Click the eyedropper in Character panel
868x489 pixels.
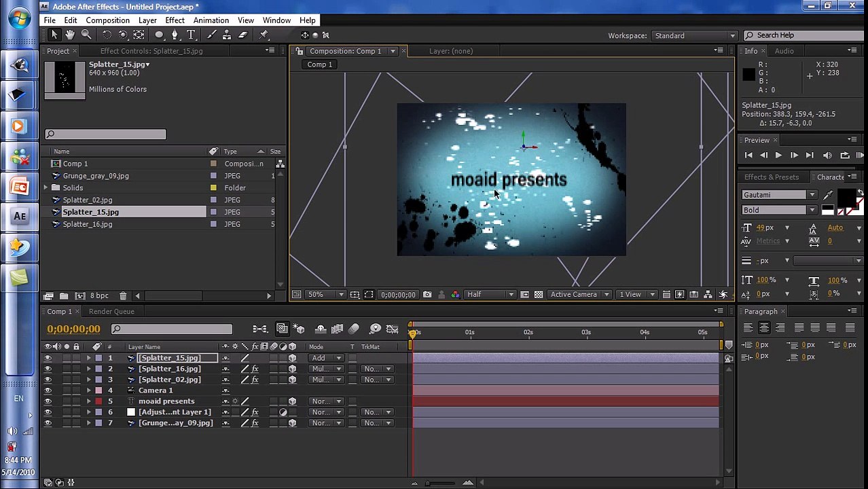(x=828, y=196)
